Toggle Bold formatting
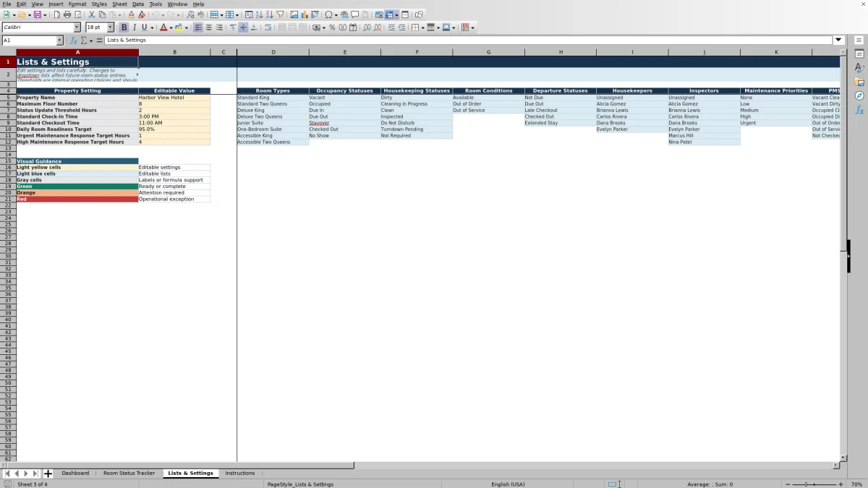This screenshot has height=488, width=868. [x=124, y=27]
